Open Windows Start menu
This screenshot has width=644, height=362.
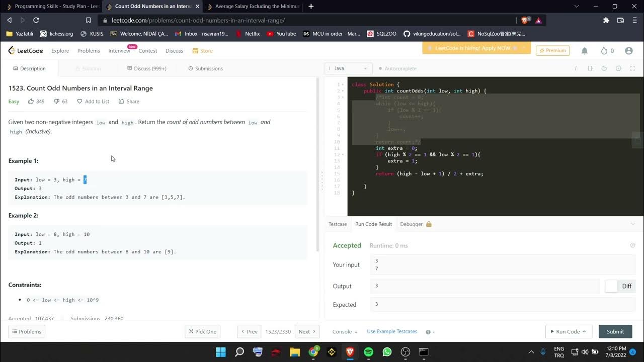[221, 352]
